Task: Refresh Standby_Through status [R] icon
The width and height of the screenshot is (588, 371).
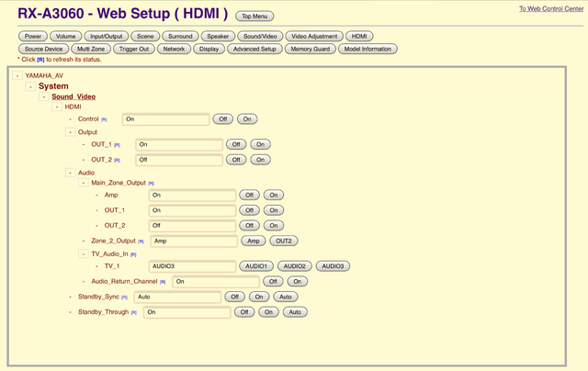Action: (134, 313)
